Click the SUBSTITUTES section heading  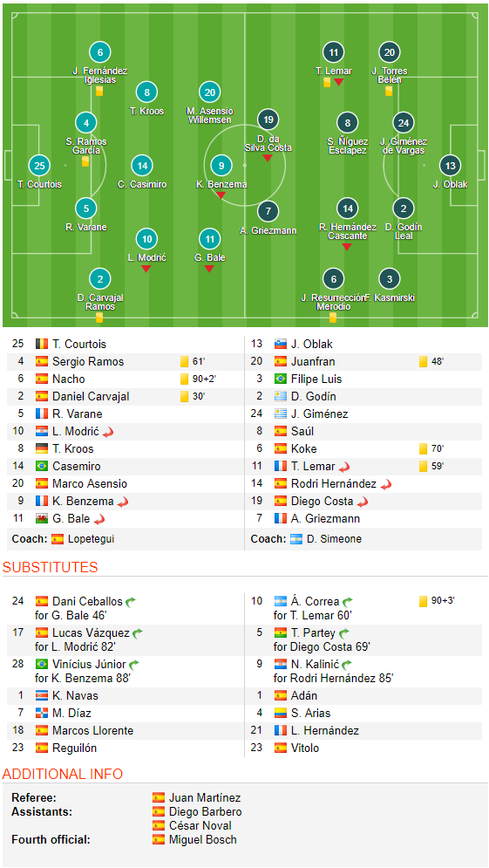[50, 567]
